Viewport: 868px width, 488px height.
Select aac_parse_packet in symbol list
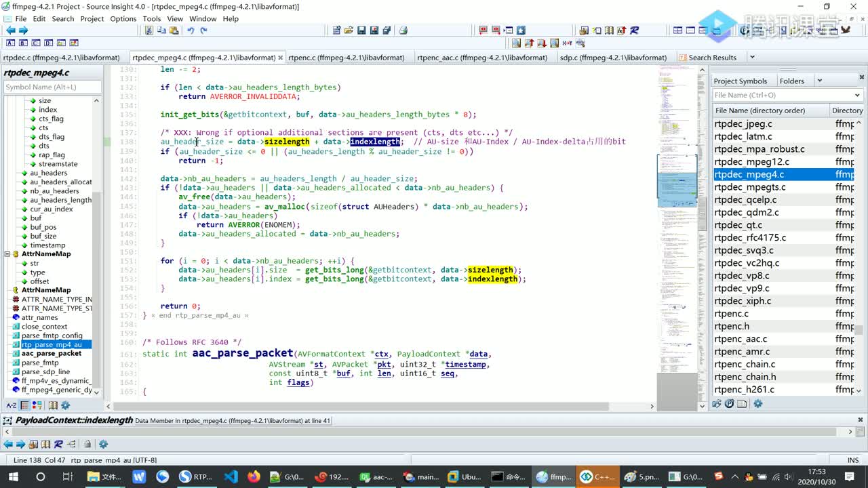[52, 353]
